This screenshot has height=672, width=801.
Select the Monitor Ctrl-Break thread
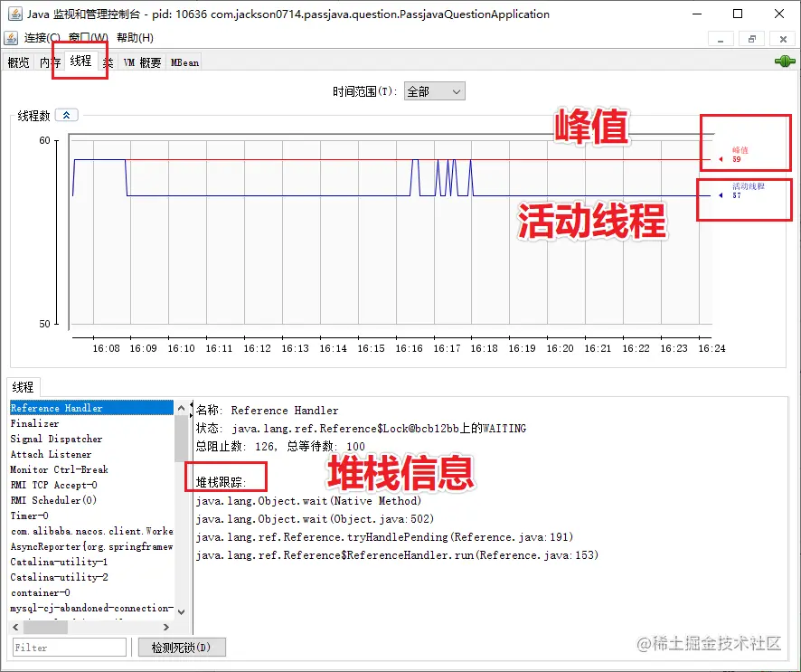tap(91, 469)
